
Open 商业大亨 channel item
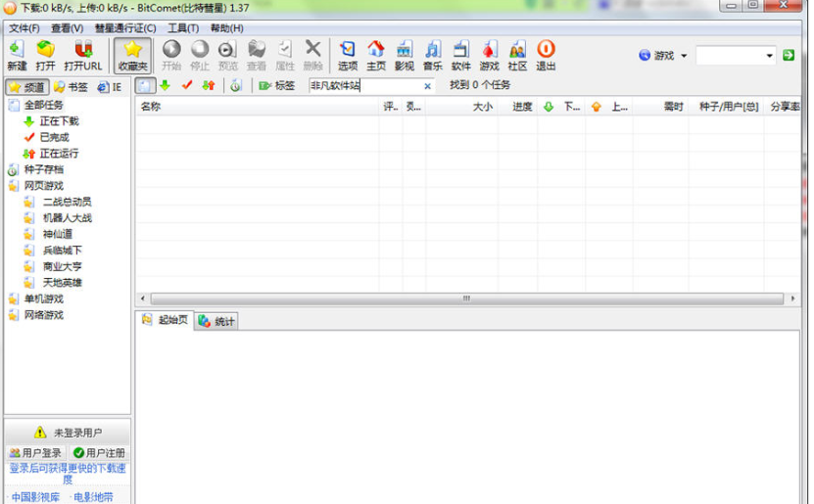coord(62,266)
